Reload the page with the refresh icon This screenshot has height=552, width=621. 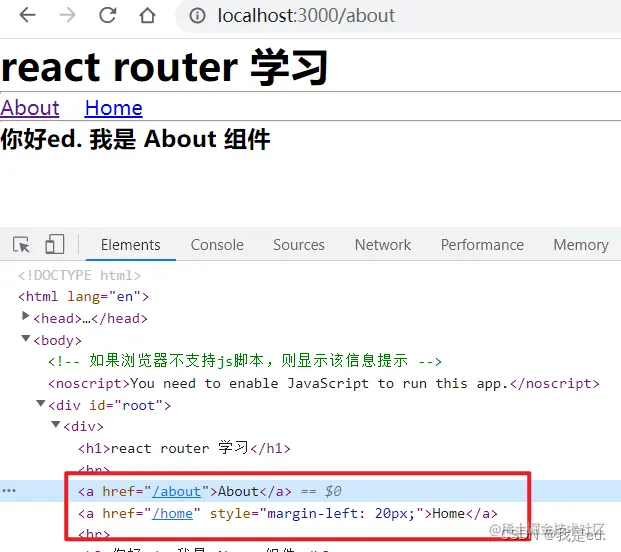[107, 15]
